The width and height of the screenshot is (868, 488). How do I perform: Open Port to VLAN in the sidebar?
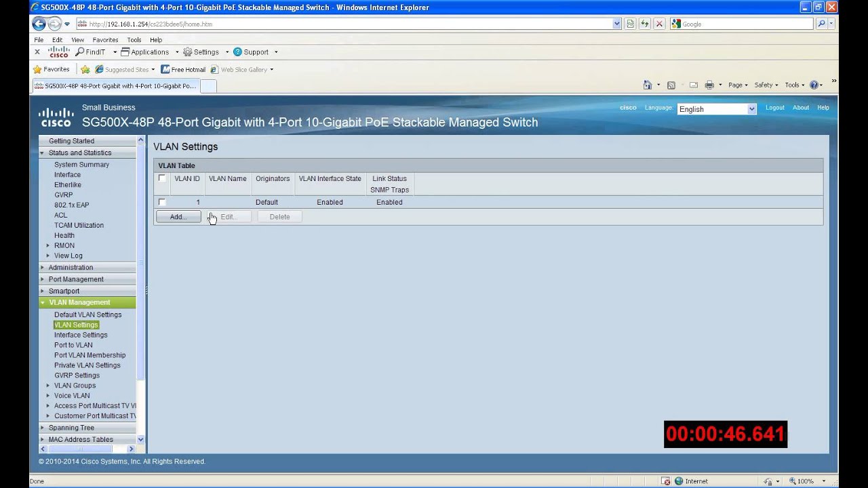click(x=73, y=345)
